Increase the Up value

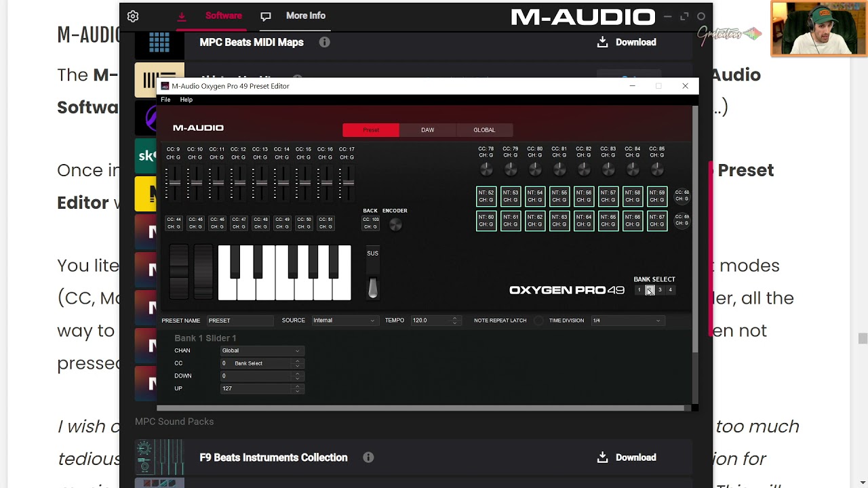coord(297,386)
